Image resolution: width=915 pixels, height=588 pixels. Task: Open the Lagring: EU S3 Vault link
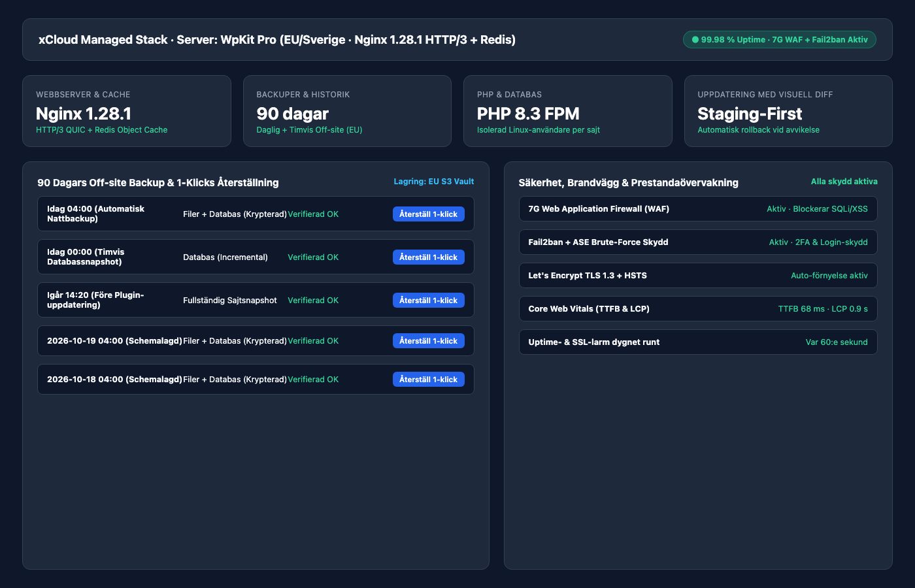(434, 182)
